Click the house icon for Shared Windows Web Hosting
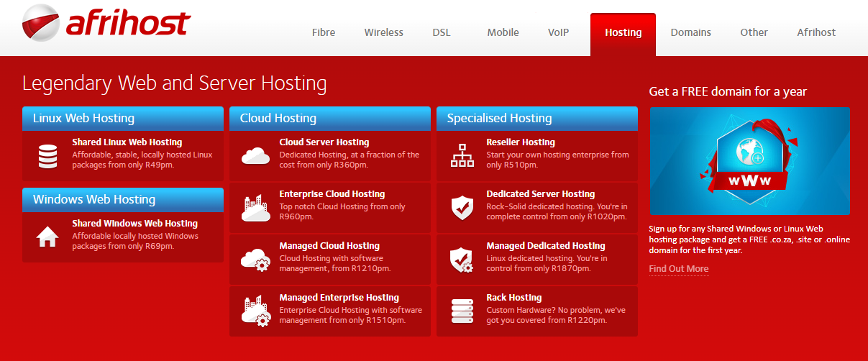 pyautogui.click(x=47, y=237)
